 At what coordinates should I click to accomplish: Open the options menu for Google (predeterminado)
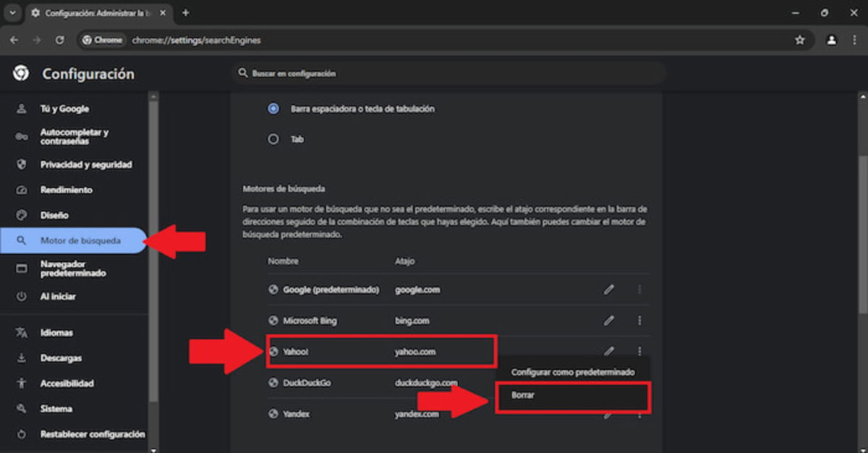[639, 289]
